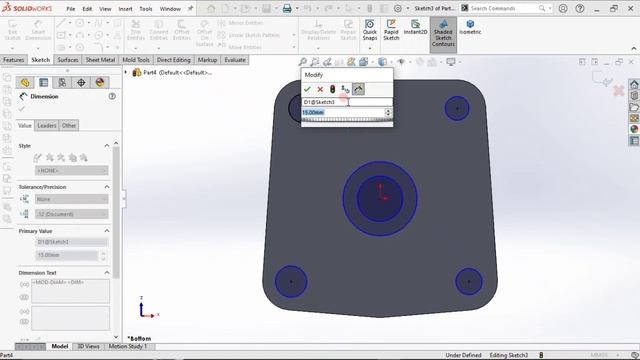Image resolution: width=640 pixels, height=360 pixels.
Task: Switch to 3D Views bottom tab
Action: tap(88, 347)
